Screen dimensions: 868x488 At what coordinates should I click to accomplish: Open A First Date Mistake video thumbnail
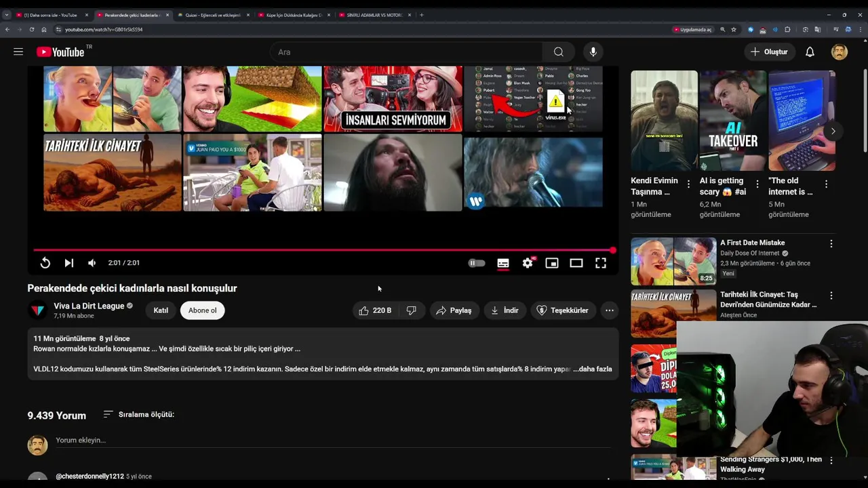point(673,261)
